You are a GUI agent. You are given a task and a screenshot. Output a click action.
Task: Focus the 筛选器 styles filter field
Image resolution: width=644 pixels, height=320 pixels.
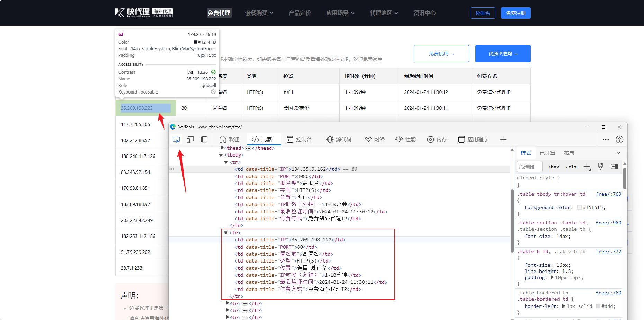(529, 167)
